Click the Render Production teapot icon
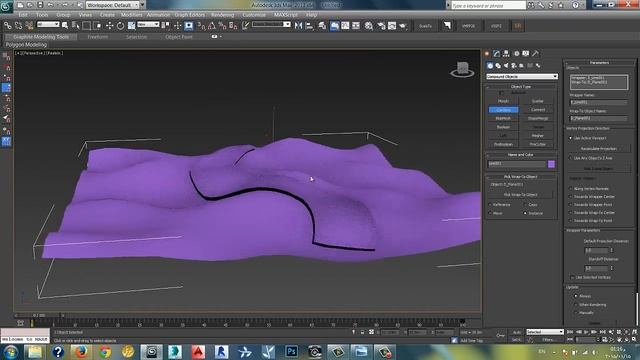640x360 pixels. [x=403, y=26]
